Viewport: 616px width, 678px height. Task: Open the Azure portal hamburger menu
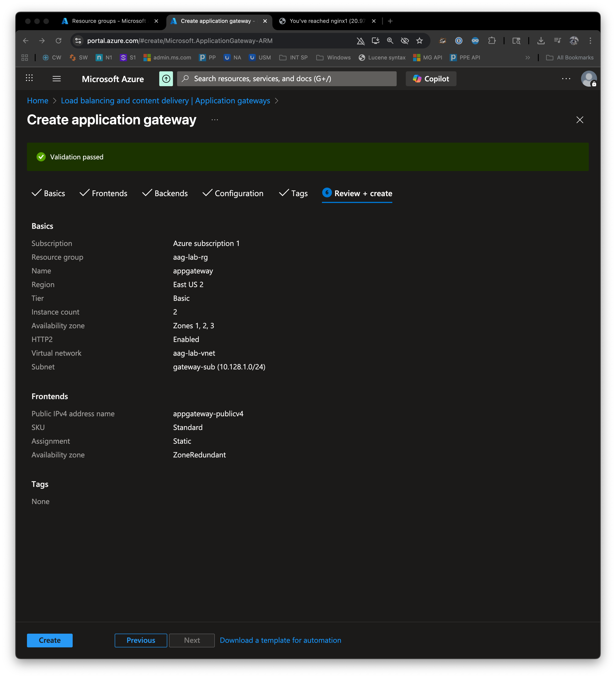(56, 79)
